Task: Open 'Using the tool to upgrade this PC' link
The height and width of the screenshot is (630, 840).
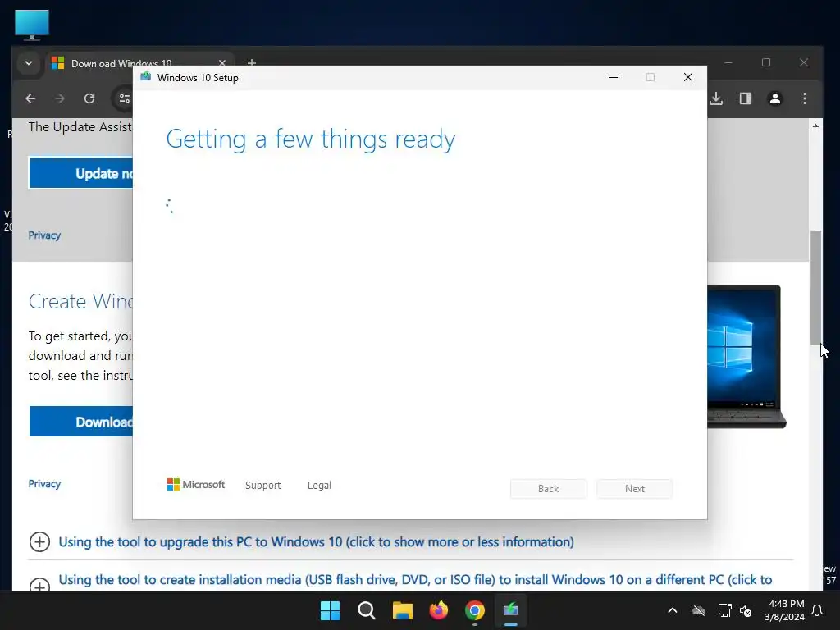Action: (x=316, y=541)
